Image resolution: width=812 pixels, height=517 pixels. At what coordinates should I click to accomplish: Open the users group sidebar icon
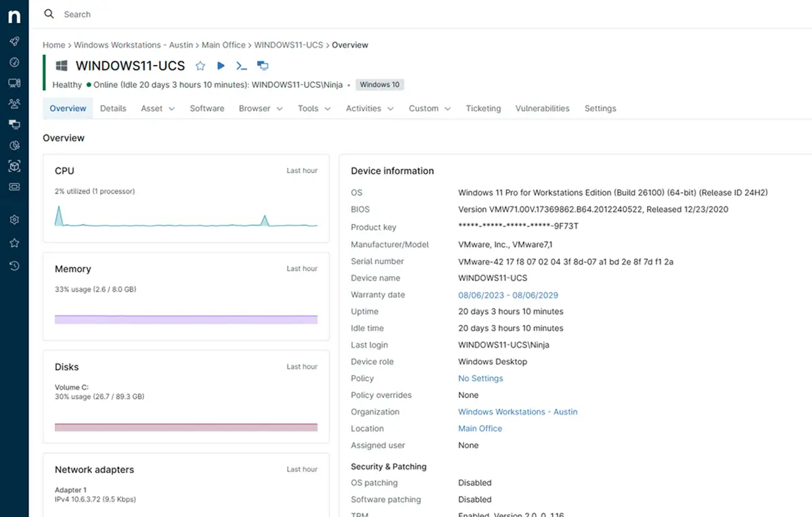pyautogui.click(x=14, y=104)
